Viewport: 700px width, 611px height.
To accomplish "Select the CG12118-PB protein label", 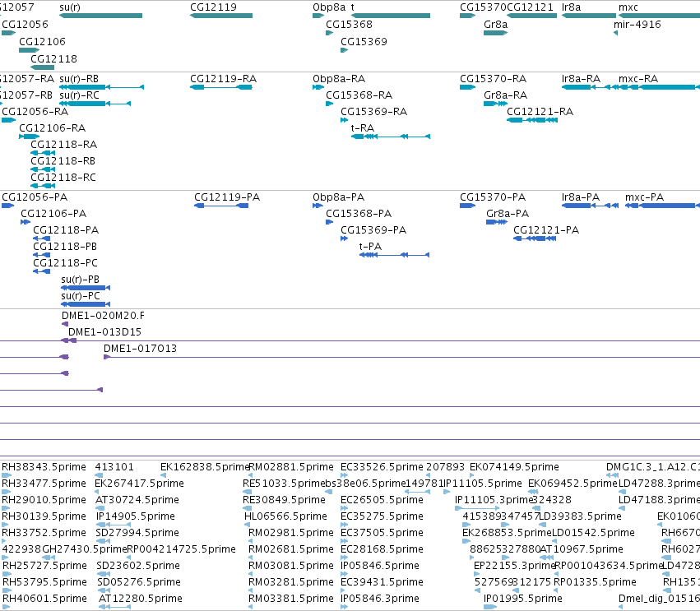I will point(65,247).
